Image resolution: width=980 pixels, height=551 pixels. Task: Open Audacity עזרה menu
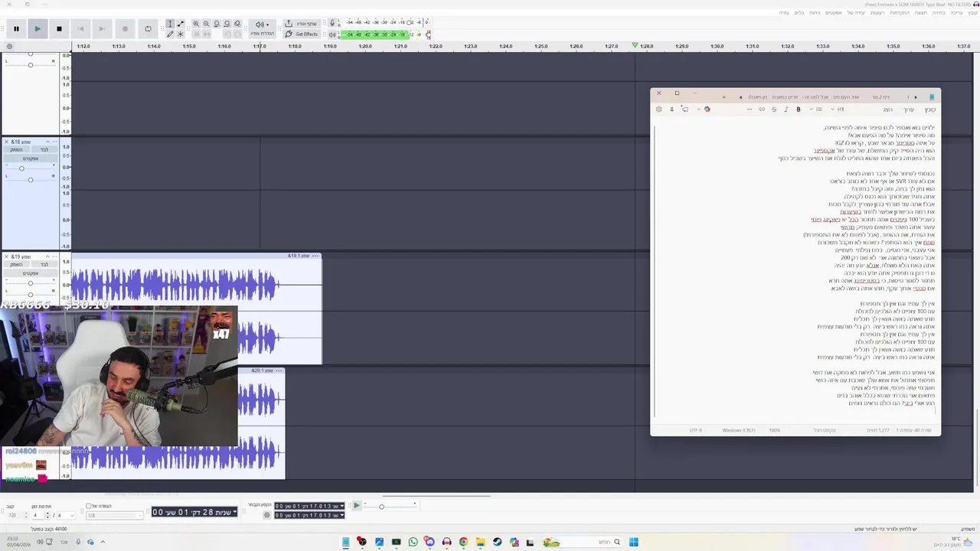pos(784,13)
